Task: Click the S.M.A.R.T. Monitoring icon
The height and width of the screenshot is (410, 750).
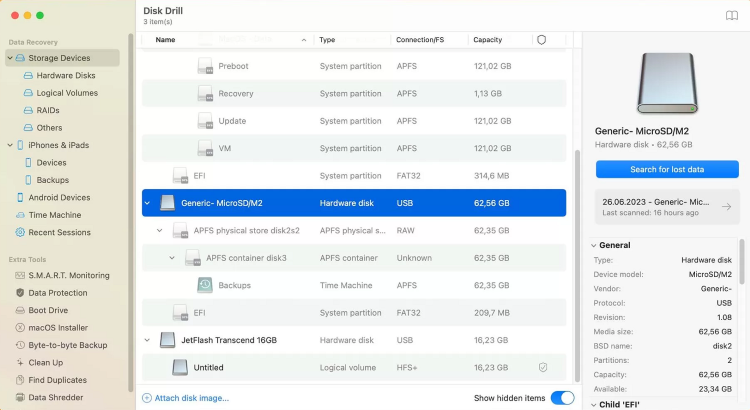Action: [20, 276]
